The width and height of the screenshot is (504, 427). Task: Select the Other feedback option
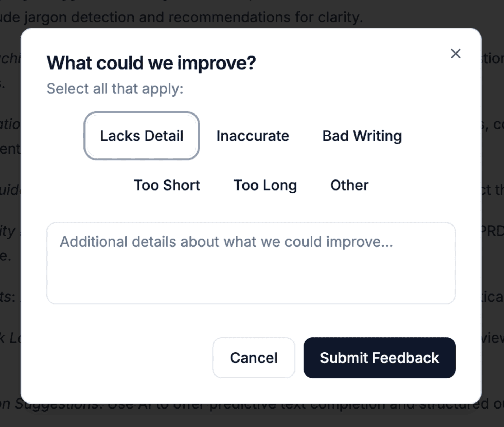[x=349, y=185]
